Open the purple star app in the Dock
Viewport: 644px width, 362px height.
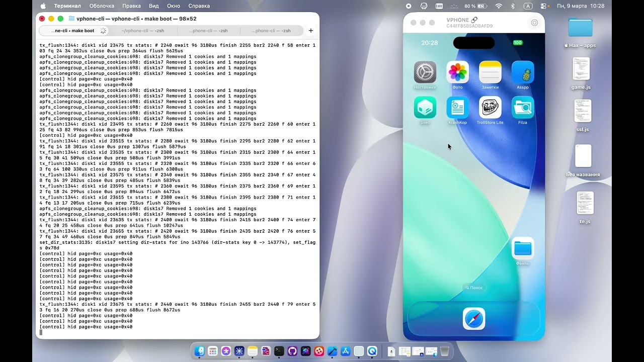coord(226,351)
